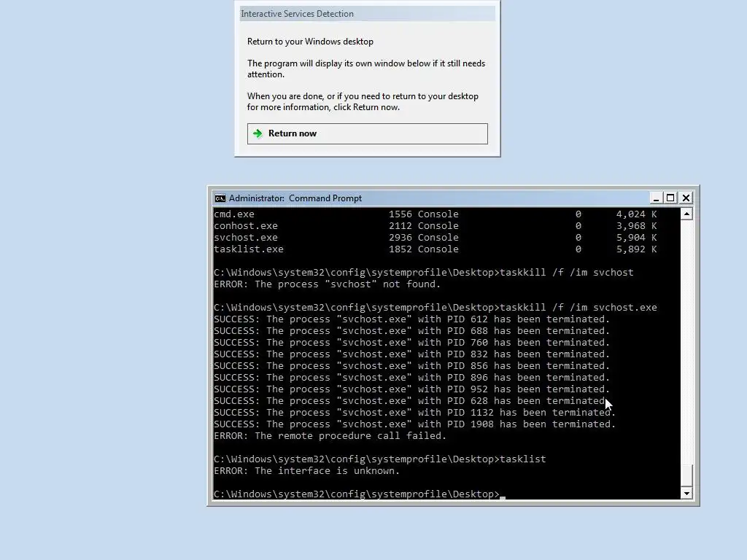Click the tasklist.exe process row
Image resolution: width=747 pixels, height=560 pixels.
[x=436, y=249]
